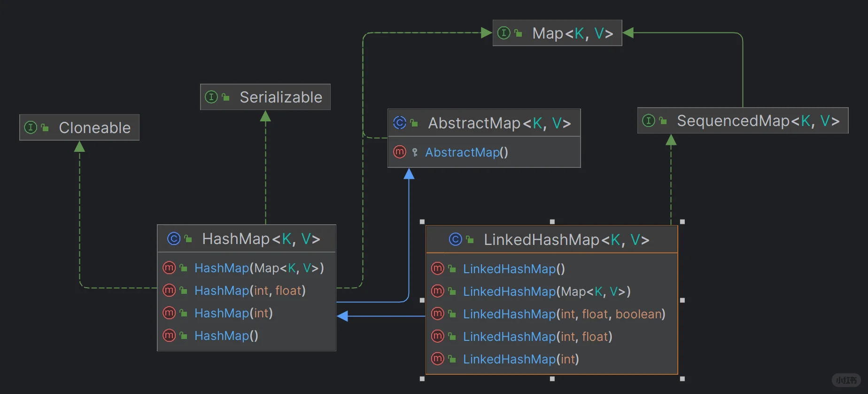Click the class icon in the LinkedHashMap<K, V> header

456,240
